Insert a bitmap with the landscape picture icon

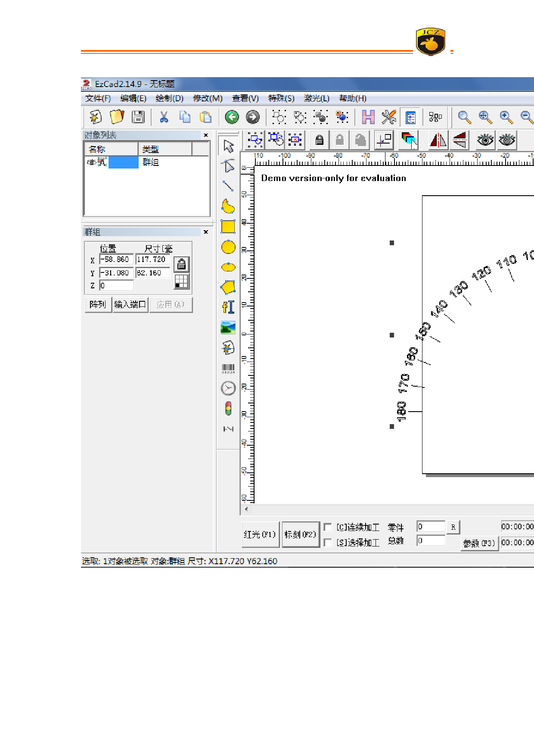[x=228, y=328]
